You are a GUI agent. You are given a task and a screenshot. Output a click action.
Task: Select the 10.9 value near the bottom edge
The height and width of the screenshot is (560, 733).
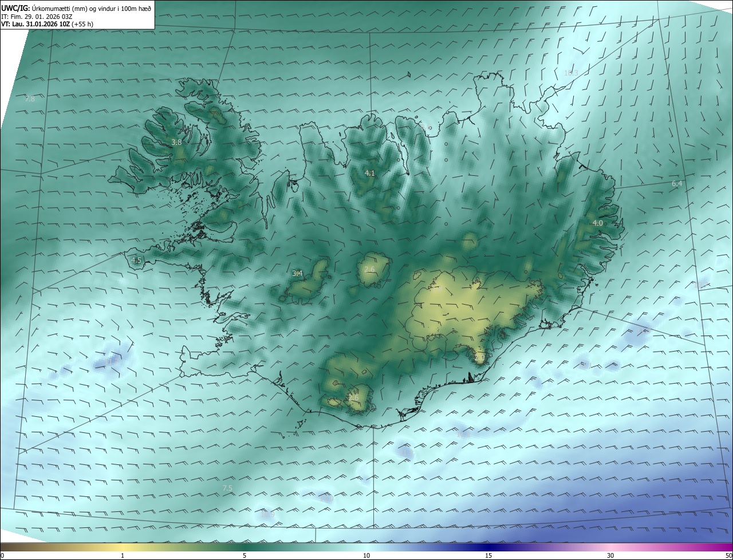click(267, 514)
